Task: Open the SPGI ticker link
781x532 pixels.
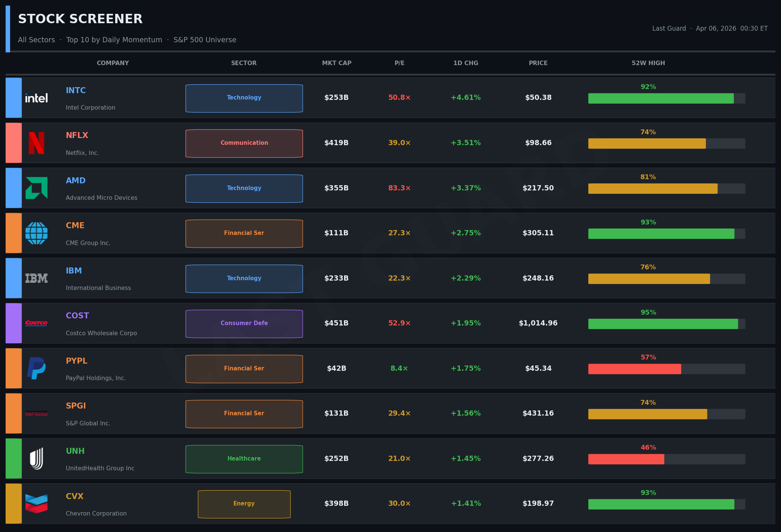Action: pos(76,406)
